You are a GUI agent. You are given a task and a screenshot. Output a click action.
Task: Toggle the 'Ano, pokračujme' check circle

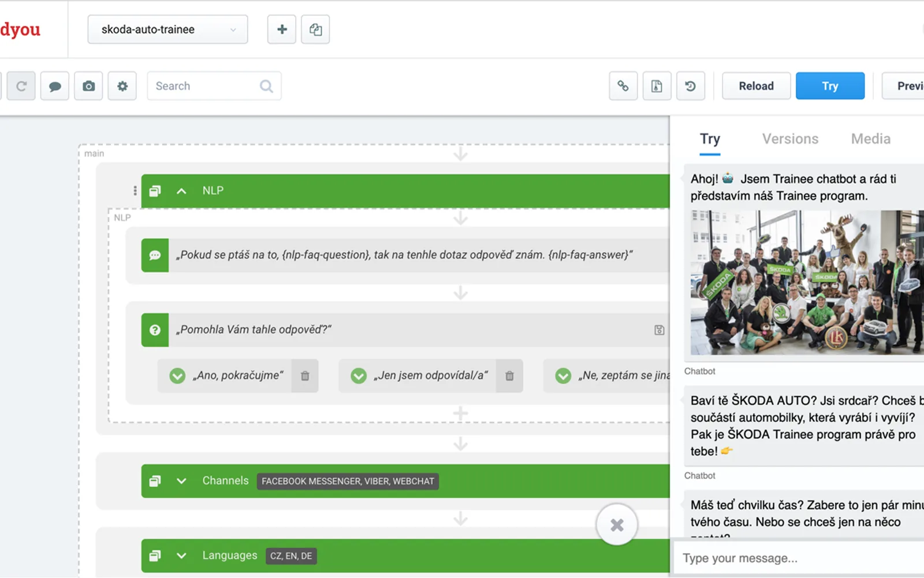[177, 376]
